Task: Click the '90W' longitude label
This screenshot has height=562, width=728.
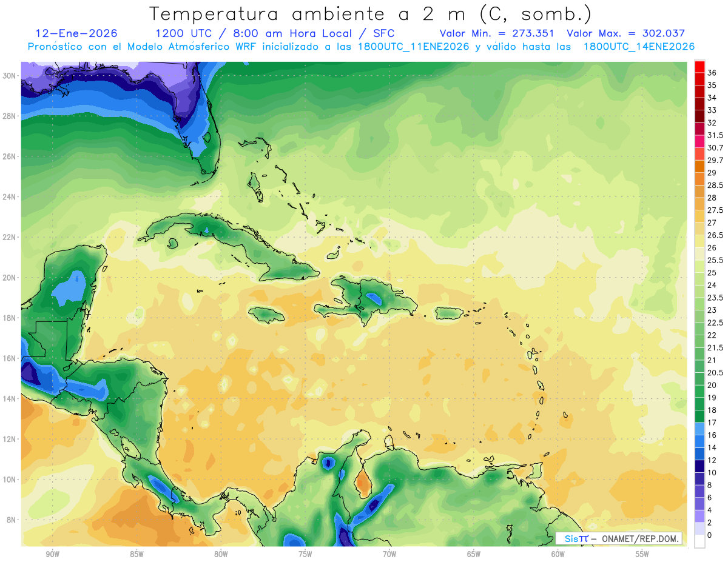Action: (x=52, y=554)
